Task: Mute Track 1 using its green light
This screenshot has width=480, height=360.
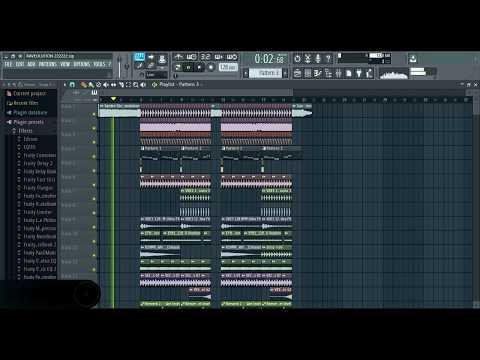Action: click(94, 114)
